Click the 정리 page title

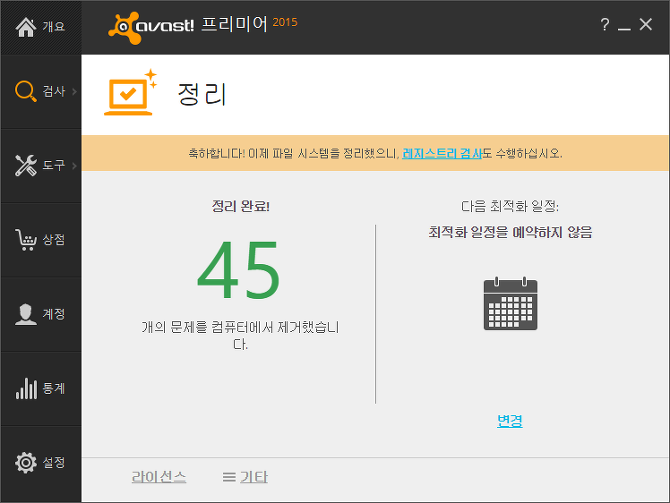click(202, 94)
